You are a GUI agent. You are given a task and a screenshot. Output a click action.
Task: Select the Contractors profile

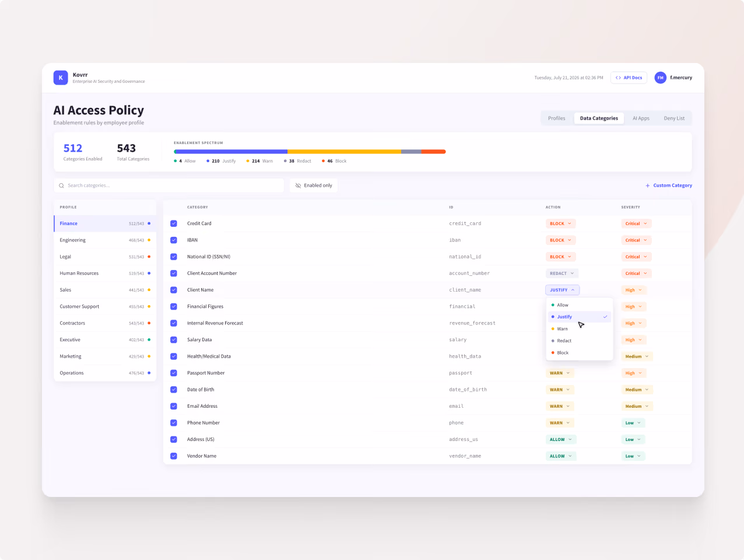click(x=105, y=323)
